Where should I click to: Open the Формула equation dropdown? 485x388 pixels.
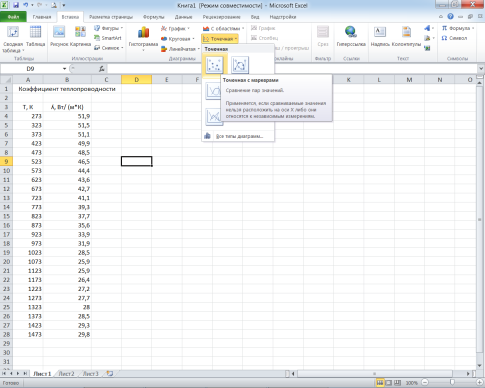(458, 28)
